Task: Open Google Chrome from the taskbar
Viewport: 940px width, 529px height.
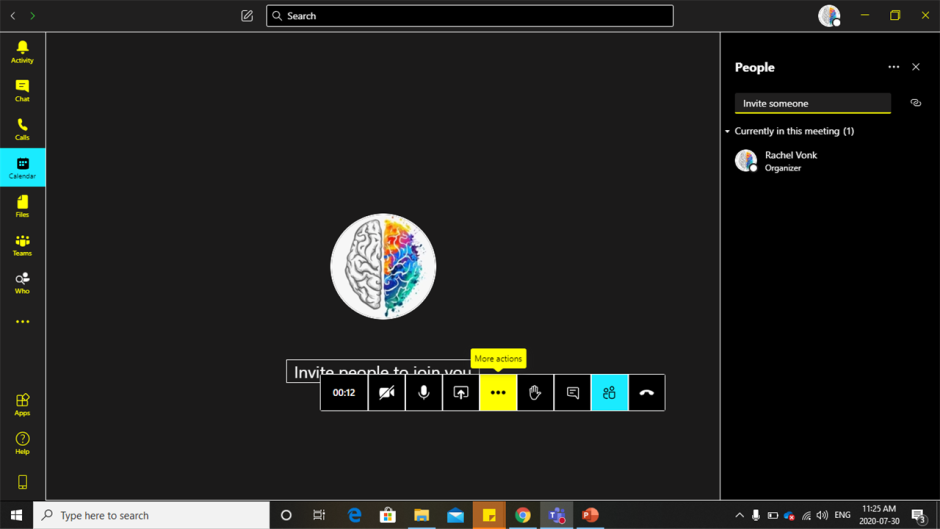Action: 523,515
